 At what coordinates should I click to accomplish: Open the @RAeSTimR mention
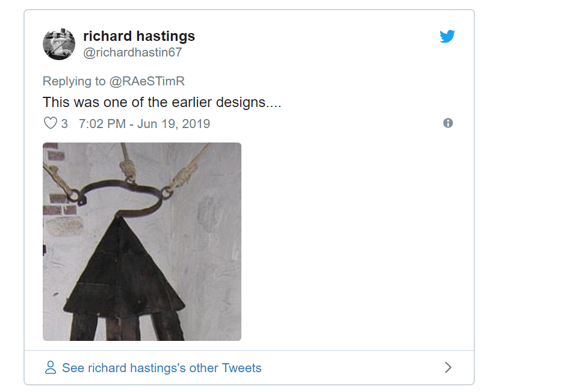[146, 82]
